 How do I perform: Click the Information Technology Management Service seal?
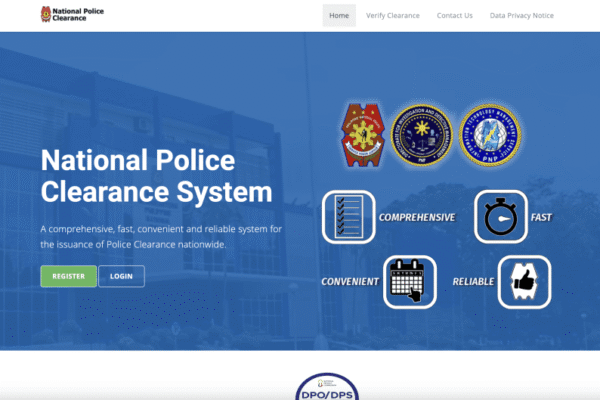(490, 135)
